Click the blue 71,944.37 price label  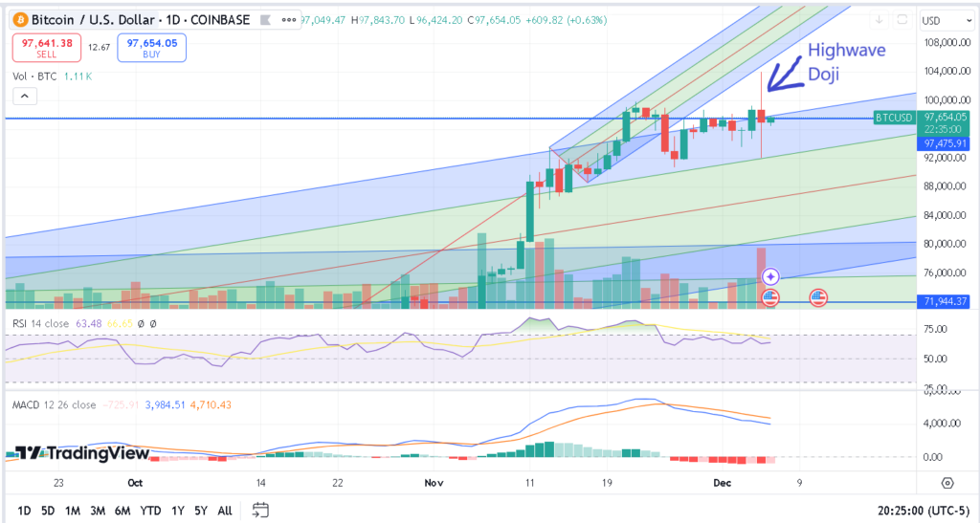coord(945,301)
